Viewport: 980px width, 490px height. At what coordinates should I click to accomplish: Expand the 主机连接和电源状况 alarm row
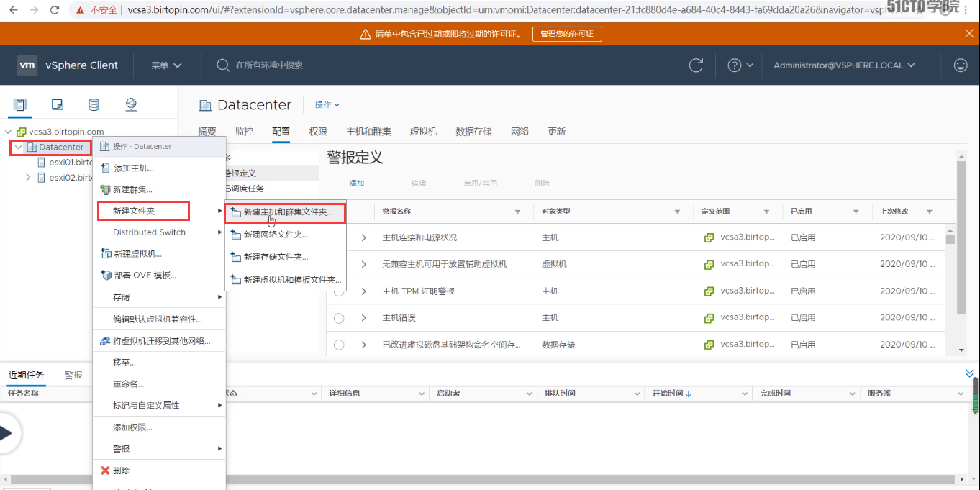point(364,237)
